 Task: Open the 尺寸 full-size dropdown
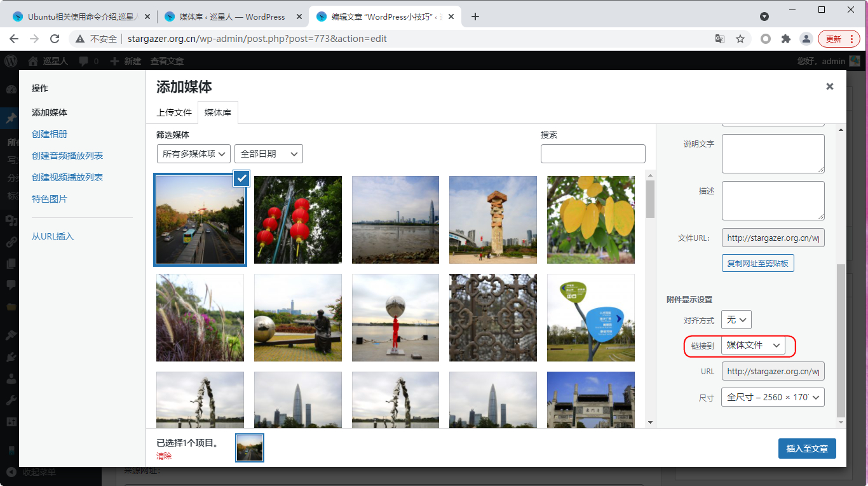(773, 397)
